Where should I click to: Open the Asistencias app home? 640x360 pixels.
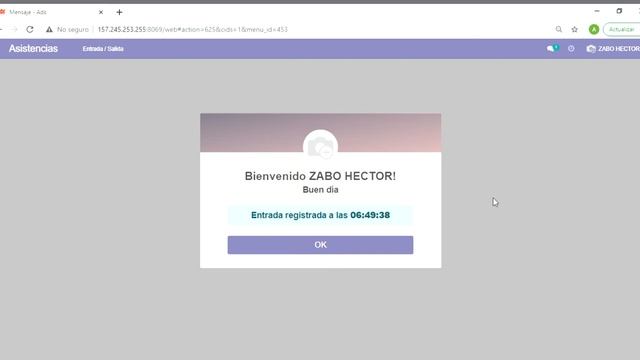point(33,49)
